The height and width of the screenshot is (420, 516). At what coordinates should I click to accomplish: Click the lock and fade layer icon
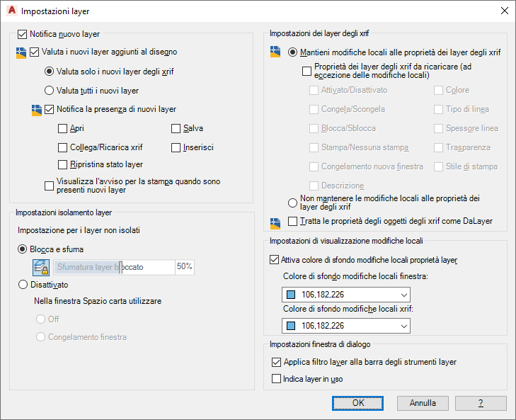click(x=42, y=267)
